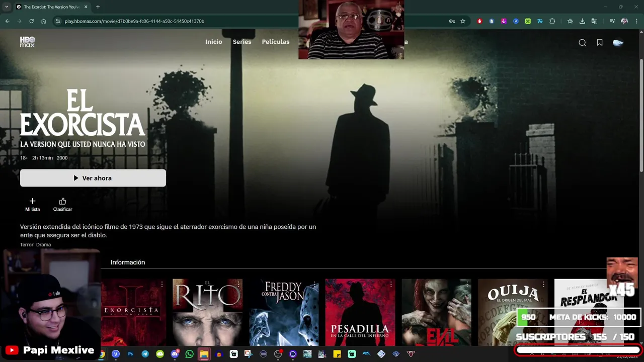Open the Extensions puzzle piece menu

tap(552, 21)
